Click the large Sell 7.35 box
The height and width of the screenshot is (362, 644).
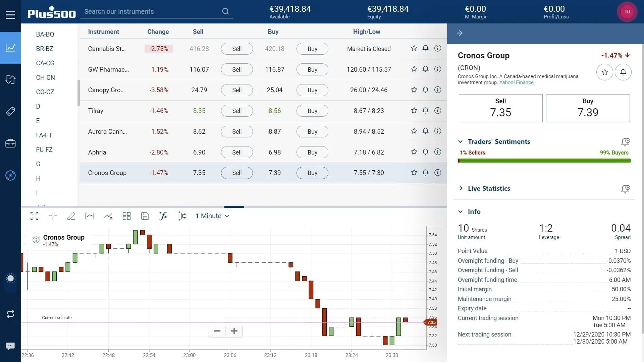click(x=500, y=108)
